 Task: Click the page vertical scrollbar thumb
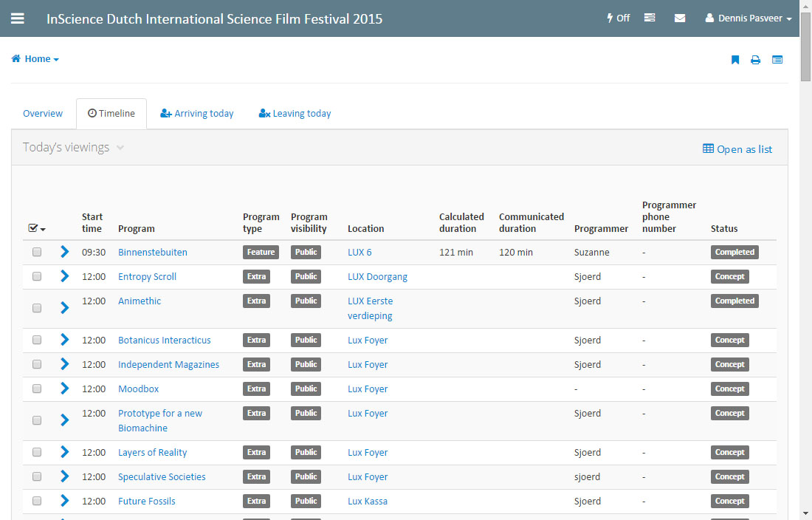(x=805, y=44)
